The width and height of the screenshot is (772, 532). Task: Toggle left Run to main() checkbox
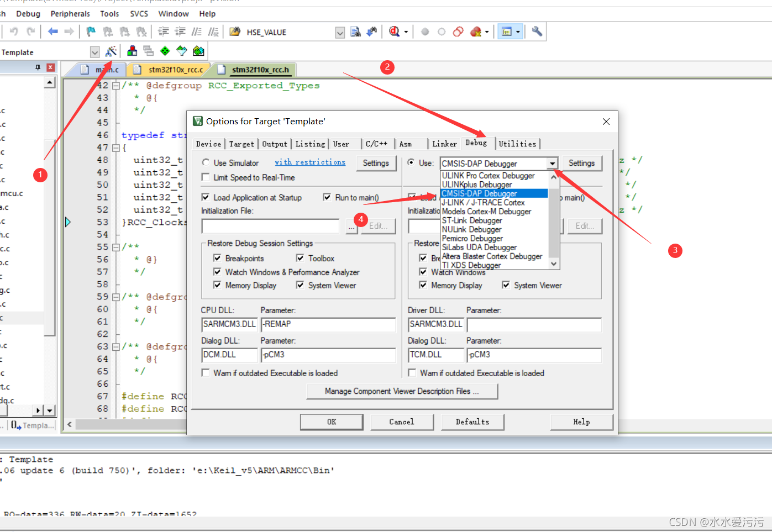click(x=327, y=197)
